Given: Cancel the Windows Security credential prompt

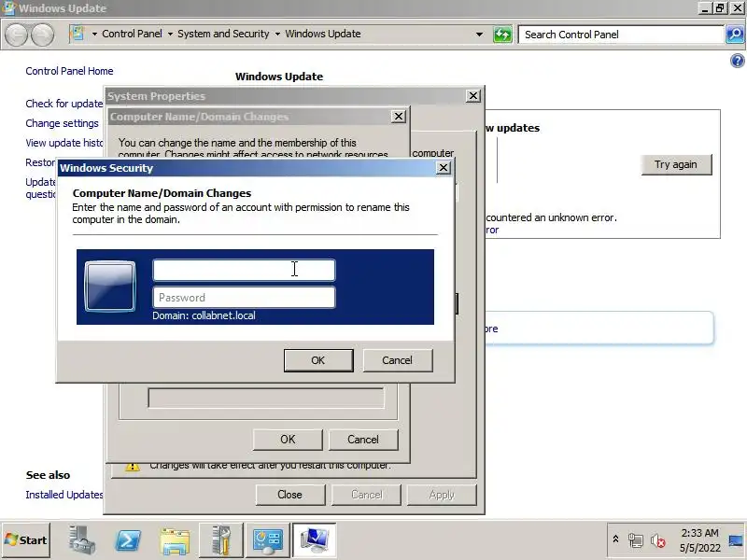Looking at the screenshot, I should (398, 360).
